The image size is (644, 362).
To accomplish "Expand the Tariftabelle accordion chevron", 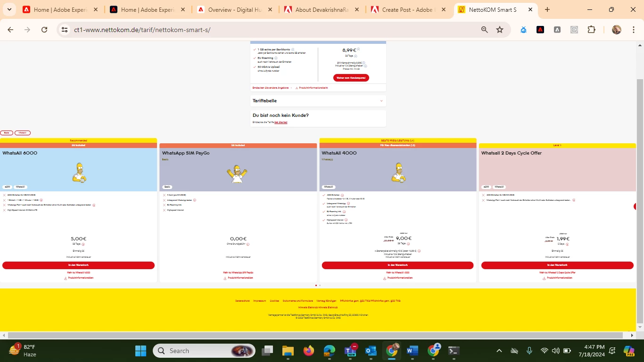I will (x=381, y=101).
